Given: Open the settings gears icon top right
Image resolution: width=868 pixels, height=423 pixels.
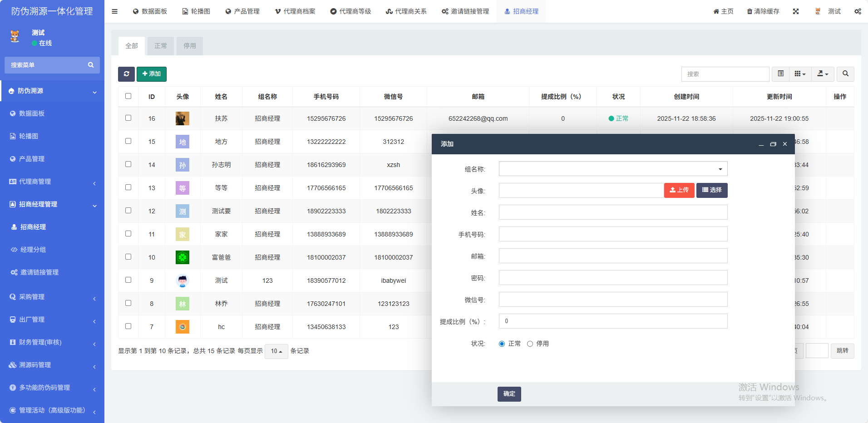Looking at the screenshot, I should coord(858,11).
